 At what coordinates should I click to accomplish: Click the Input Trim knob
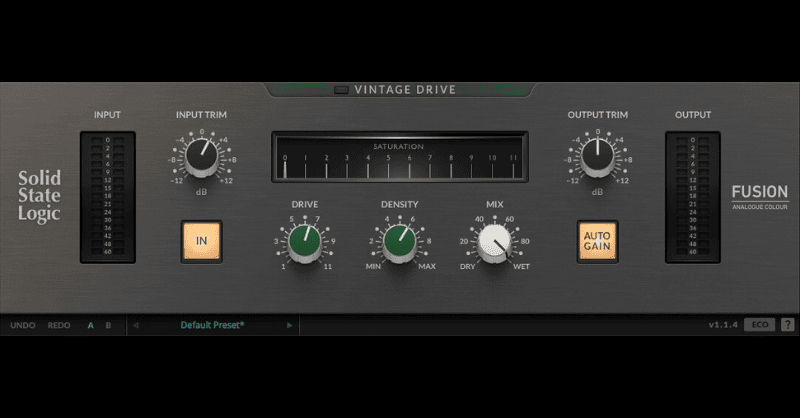tap(201, 156)
